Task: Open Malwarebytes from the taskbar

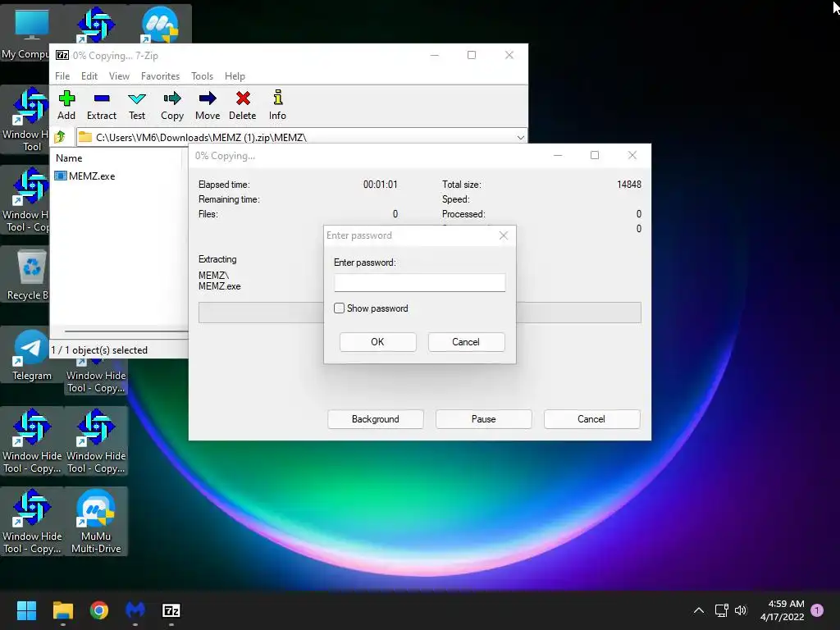Action: point(135,610)
